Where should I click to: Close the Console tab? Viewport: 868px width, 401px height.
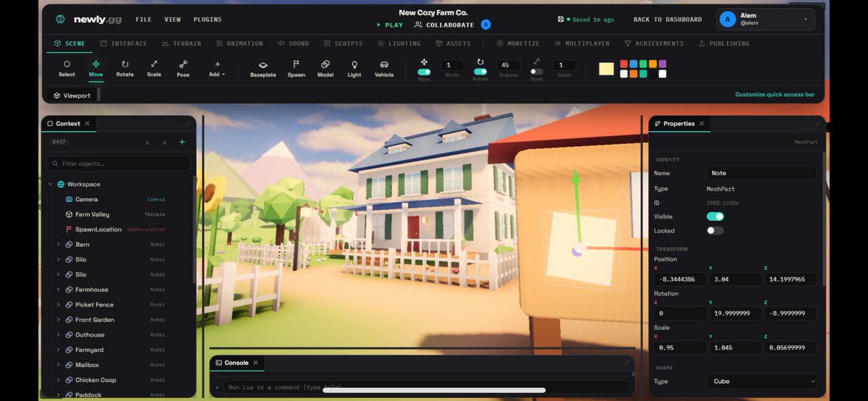coord(255,363)
